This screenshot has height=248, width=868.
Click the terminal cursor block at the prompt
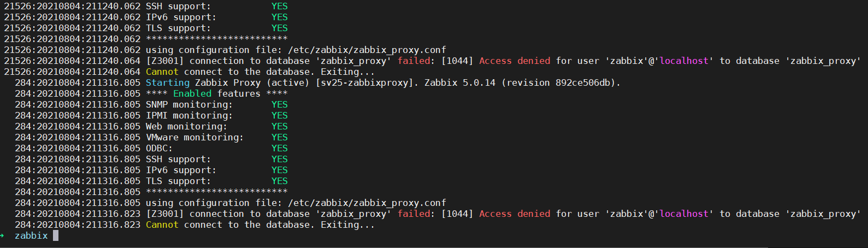(x=56, y=235)
